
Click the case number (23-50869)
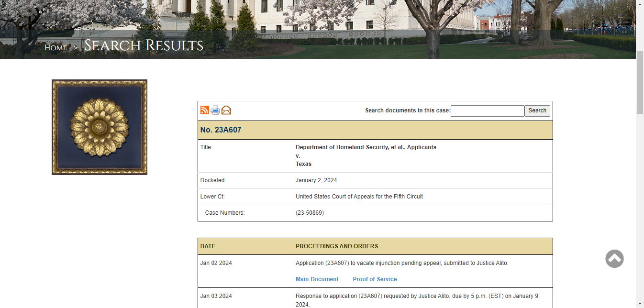tap(310, 213)
